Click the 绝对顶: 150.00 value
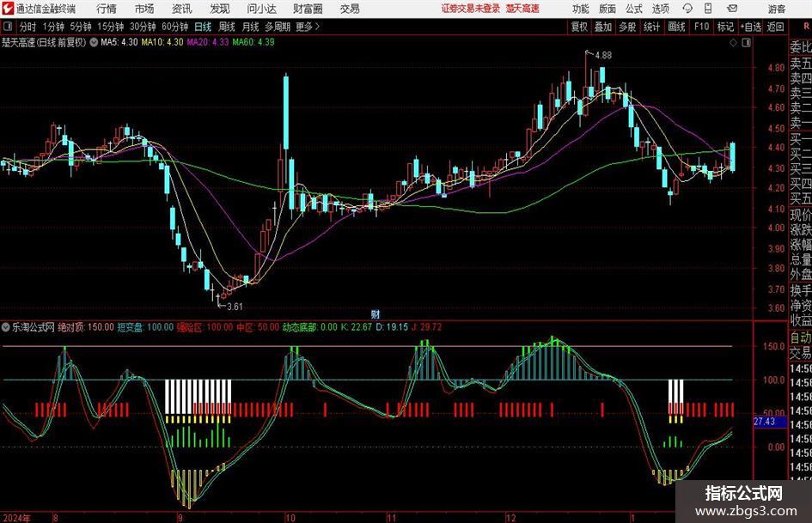Viewport: 812px width, 523px height. pos(86,327)
